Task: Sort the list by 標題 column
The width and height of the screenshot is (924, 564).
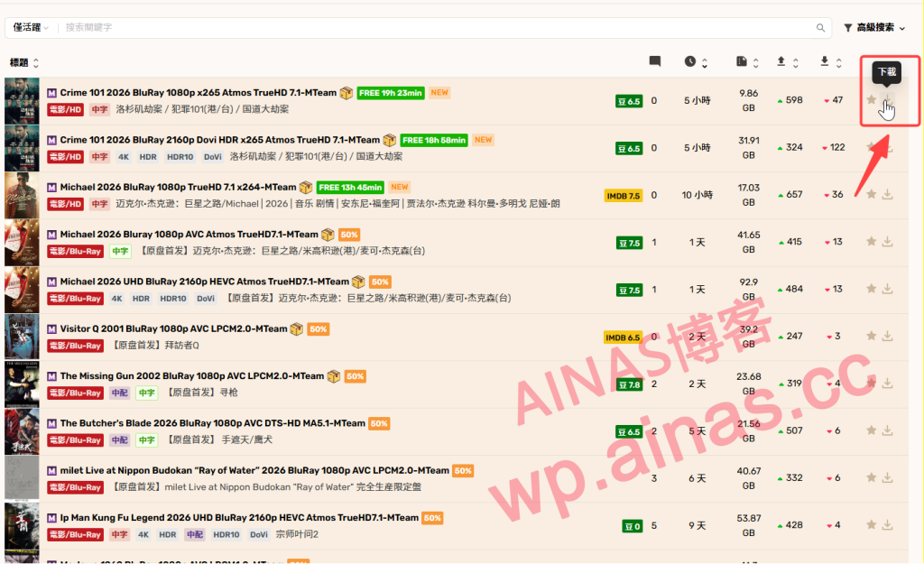Action: 24,62
